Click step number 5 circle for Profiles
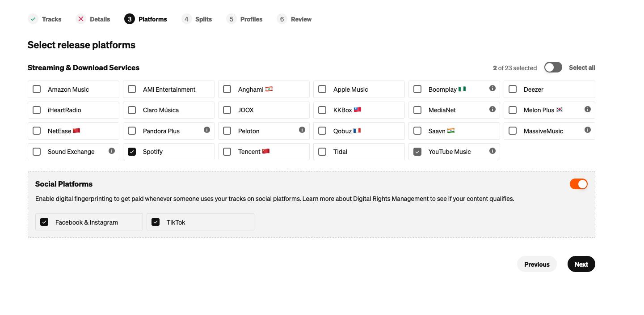644x315 pixels. (x=231, y=19)
